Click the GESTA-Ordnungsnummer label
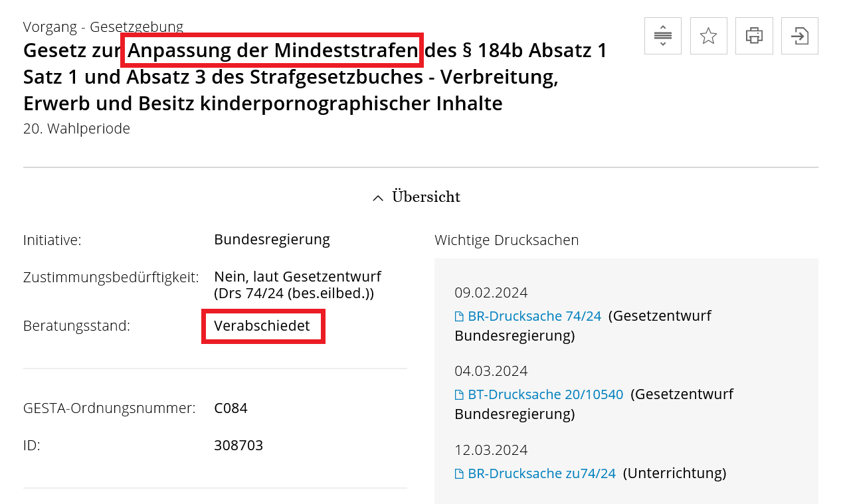Viewport: 845px width, 504px height. [x=109, y=408]
